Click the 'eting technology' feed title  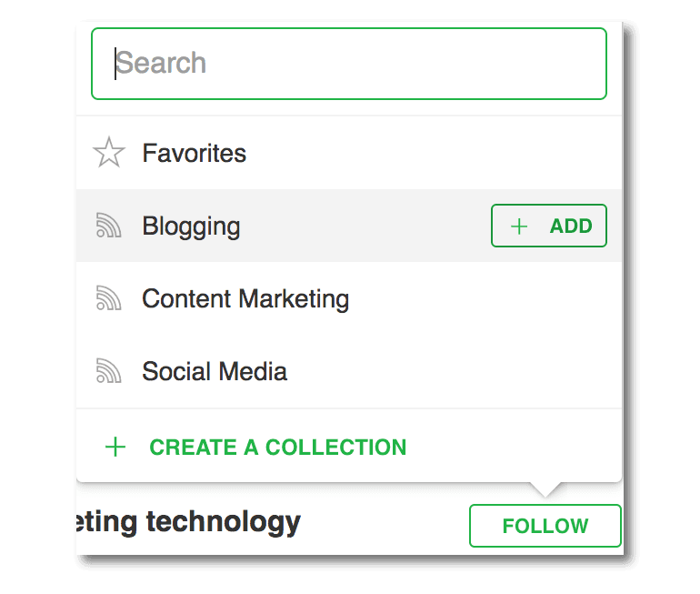(x=189, y=522)
